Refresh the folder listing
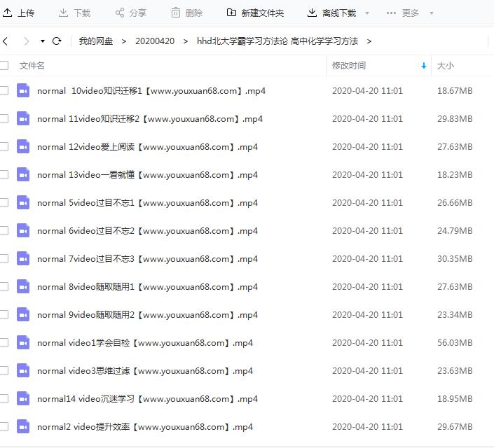Viewport: 494px width, 448px height. pyautogui.click(x=57, y=41)
